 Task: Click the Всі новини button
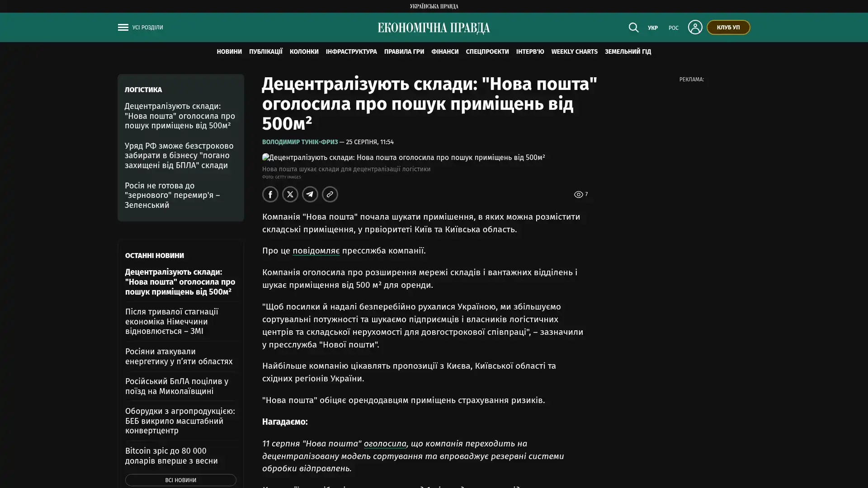tap(181, 480)
